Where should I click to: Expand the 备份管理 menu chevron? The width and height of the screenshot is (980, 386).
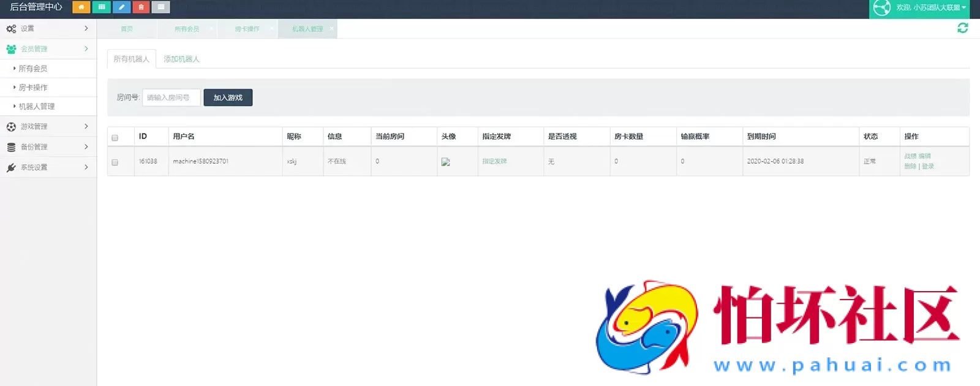(86, 146)
